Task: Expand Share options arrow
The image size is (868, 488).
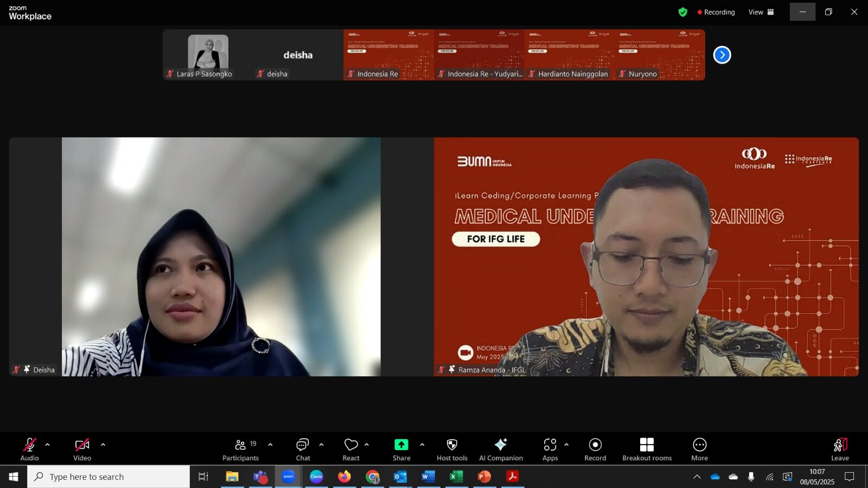Action: pyautogui.click(x=422, y=445)
